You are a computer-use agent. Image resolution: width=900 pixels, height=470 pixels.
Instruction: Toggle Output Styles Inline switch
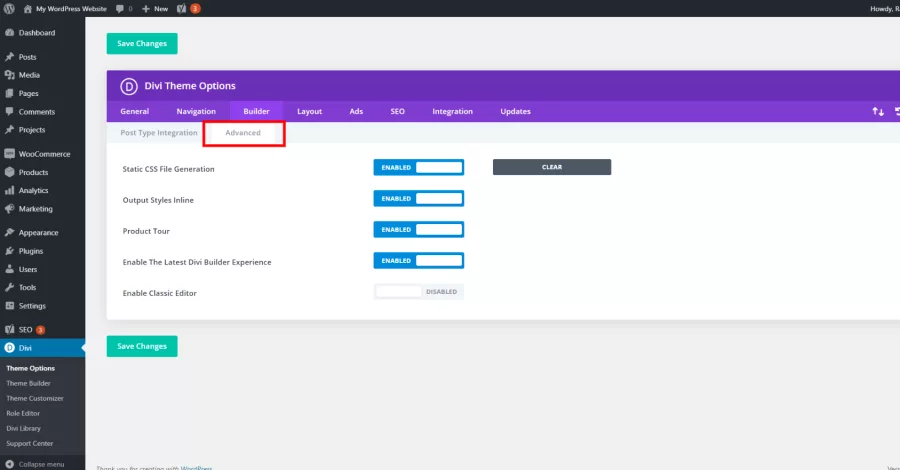[x=418, y=199]
